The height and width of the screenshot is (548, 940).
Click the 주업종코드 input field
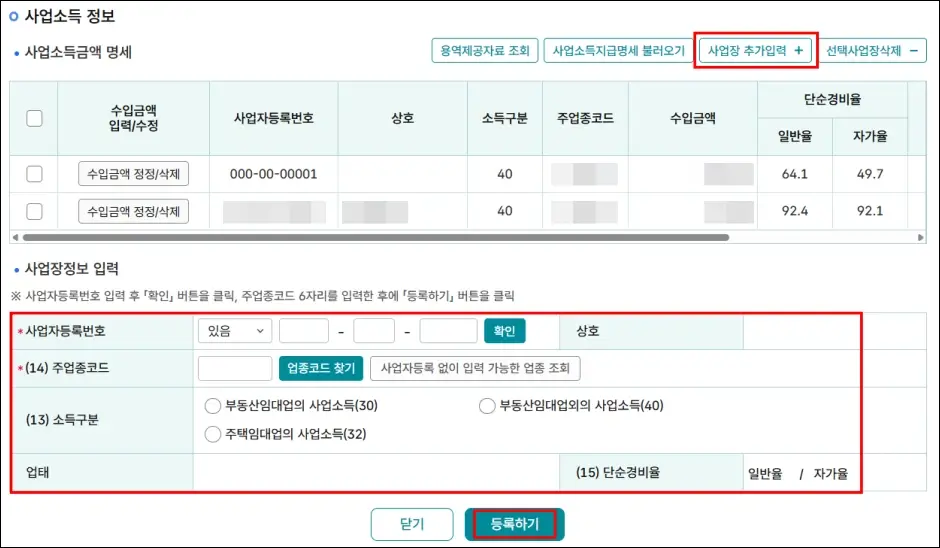click(235, 368)
